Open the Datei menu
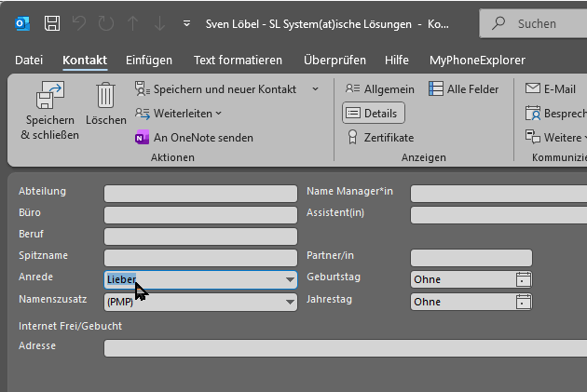Screen dimensions: 587x392 (x=29, y=61)
